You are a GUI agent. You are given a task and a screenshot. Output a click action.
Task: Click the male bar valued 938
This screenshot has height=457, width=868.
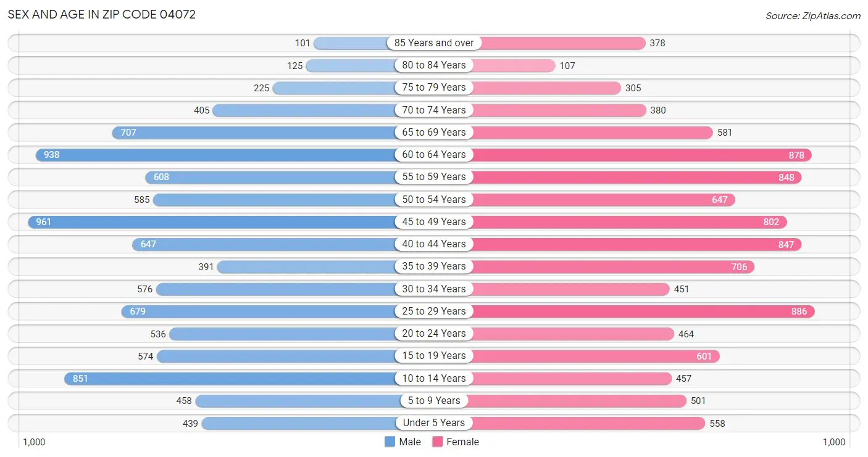pyautogui.click(x=216, y=154)
